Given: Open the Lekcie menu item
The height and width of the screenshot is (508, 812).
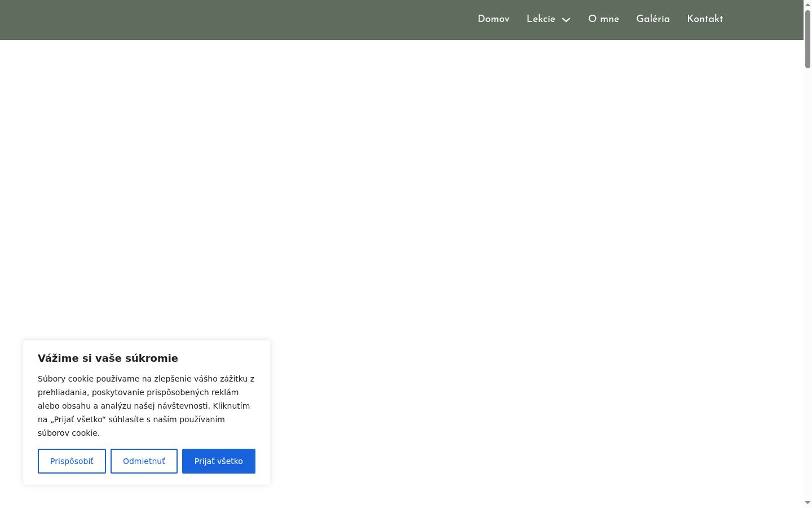Looking at the screenshot, I should click(541, 19).
